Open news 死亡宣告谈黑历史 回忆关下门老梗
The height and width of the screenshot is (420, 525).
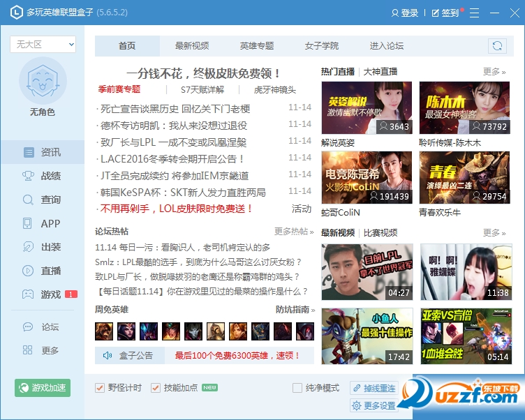click(175, 109)
